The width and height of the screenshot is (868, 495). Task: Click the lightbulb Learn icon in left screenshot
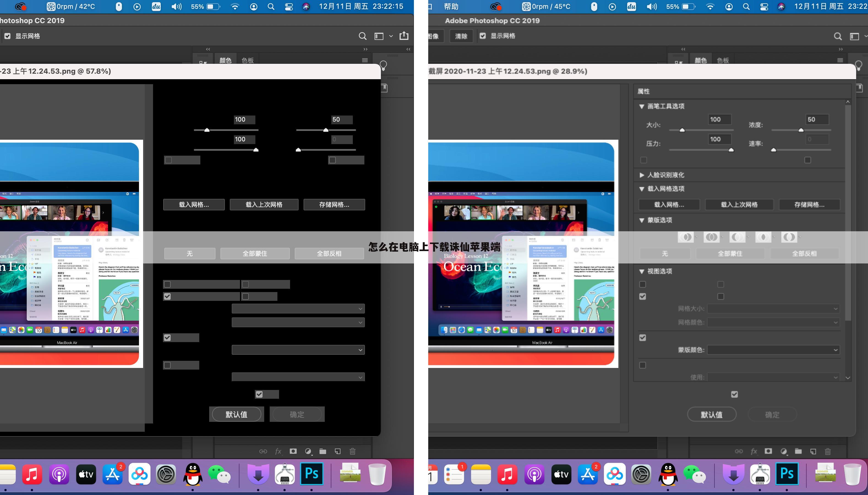click(383, 65)
